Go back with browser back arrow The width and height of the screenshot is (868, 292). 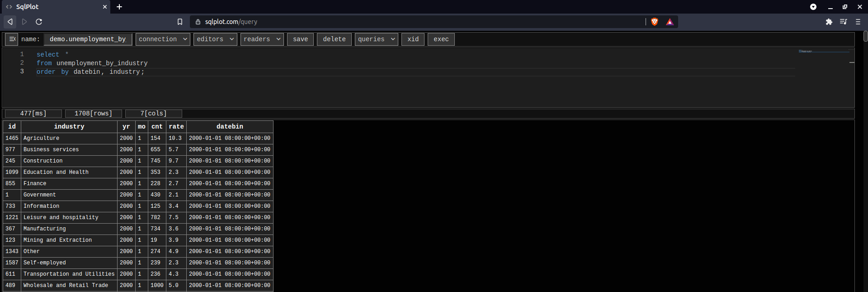pyautogui.click(x=10, y=22)
